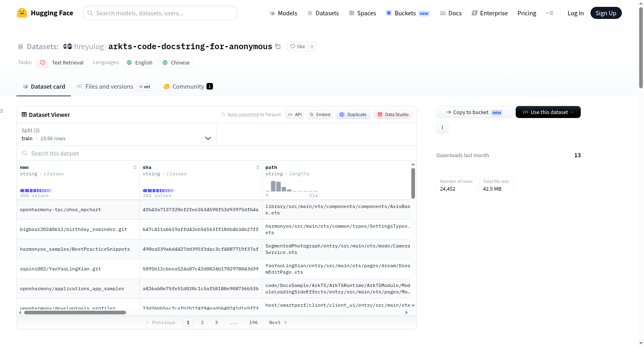
Task: Click the Sign Up button
Action: click(x=606, y=13)
